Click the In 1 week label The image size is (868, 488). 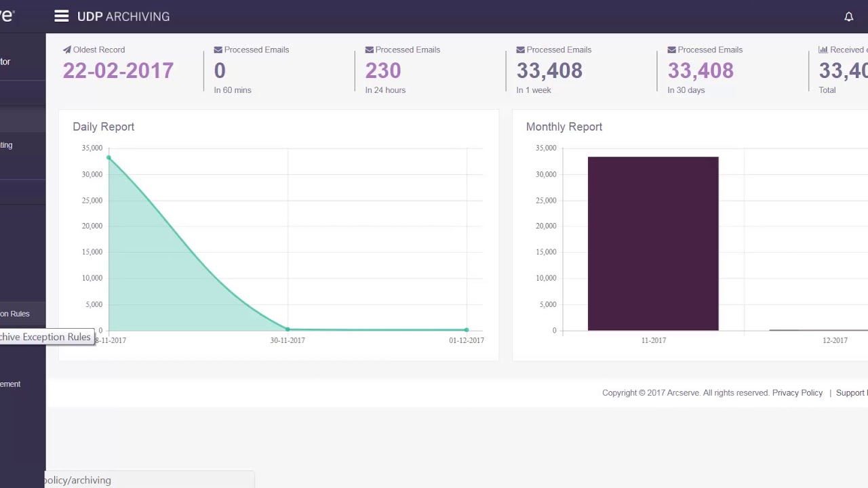click(x=534, y=90)
